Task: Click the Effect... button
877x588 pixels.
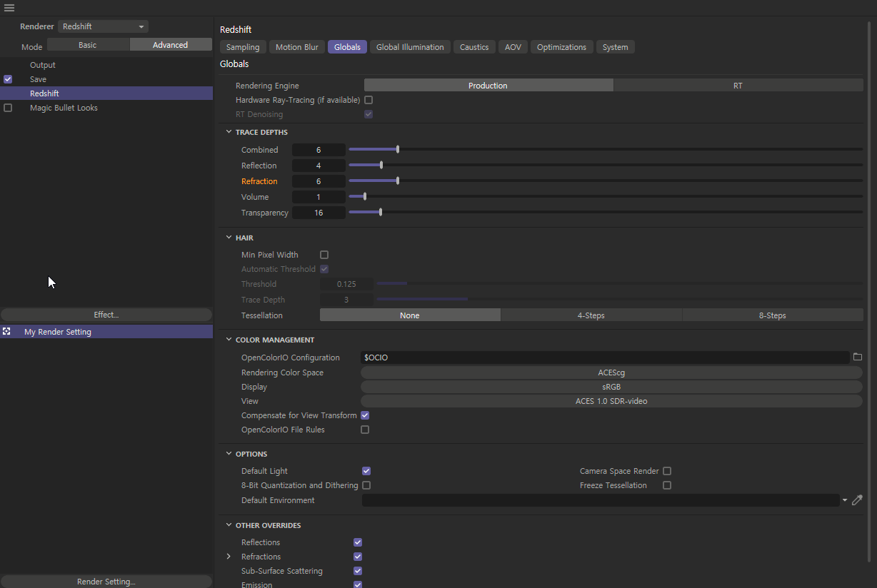Action: point(106,315)
